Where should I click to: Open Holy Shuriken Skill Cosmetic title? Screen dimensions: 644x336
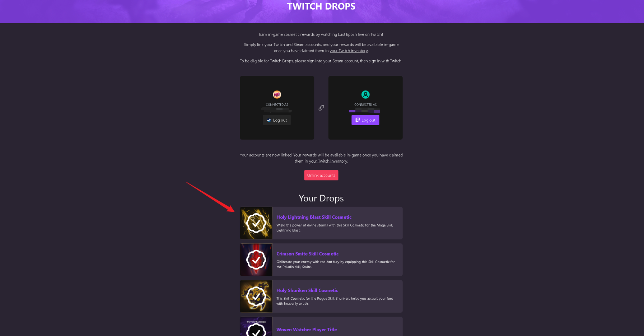pyautogui.click(x=307, y=290)
